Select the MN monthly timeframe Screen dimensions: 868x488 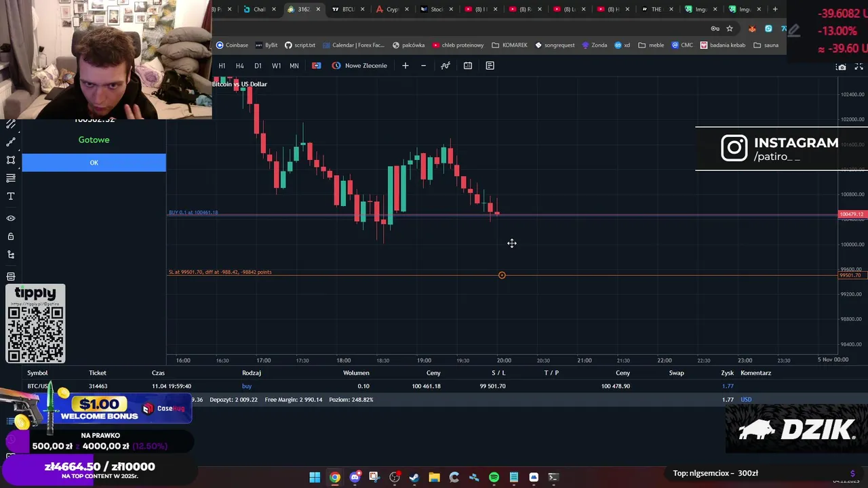[294, 66]
